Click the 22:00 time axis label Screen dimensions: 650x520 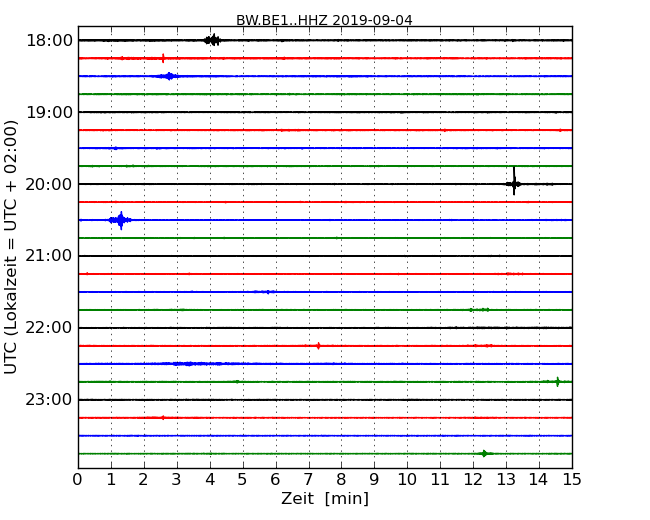click(x=49, y=328)
